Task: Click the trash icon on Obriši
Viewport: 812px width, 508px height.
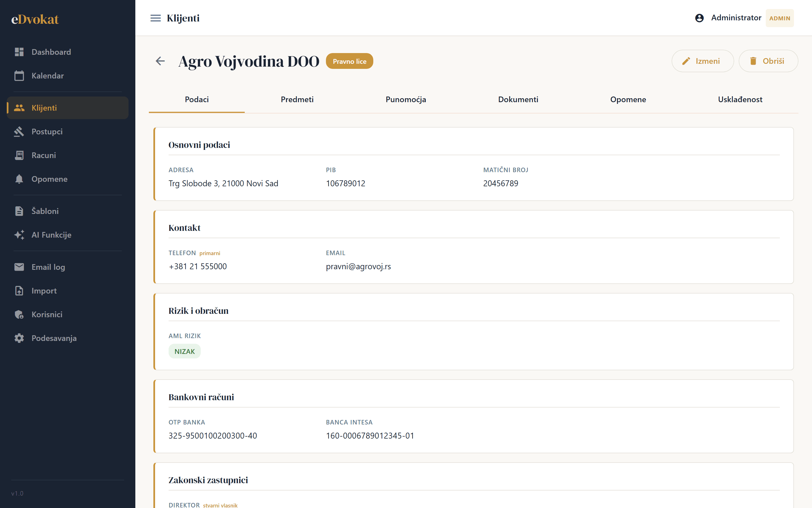Action: 753,61
